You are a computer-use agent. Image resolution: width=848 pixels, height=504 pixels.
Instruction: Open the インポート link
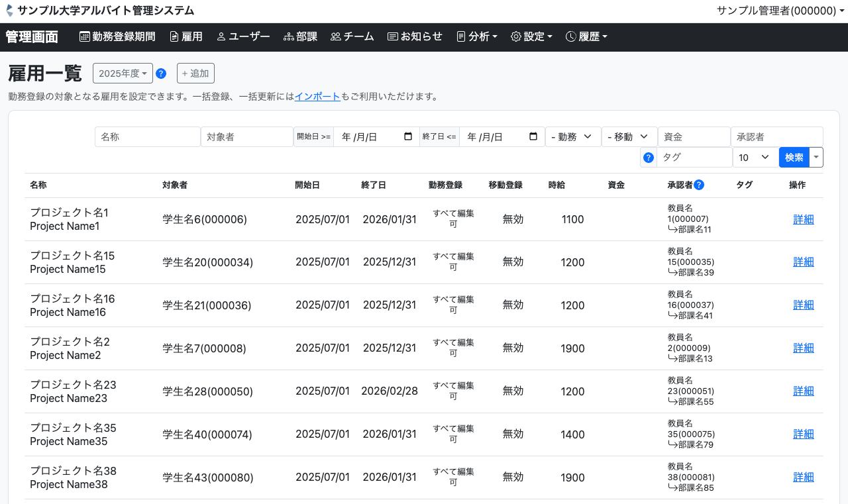click(317, 97)
